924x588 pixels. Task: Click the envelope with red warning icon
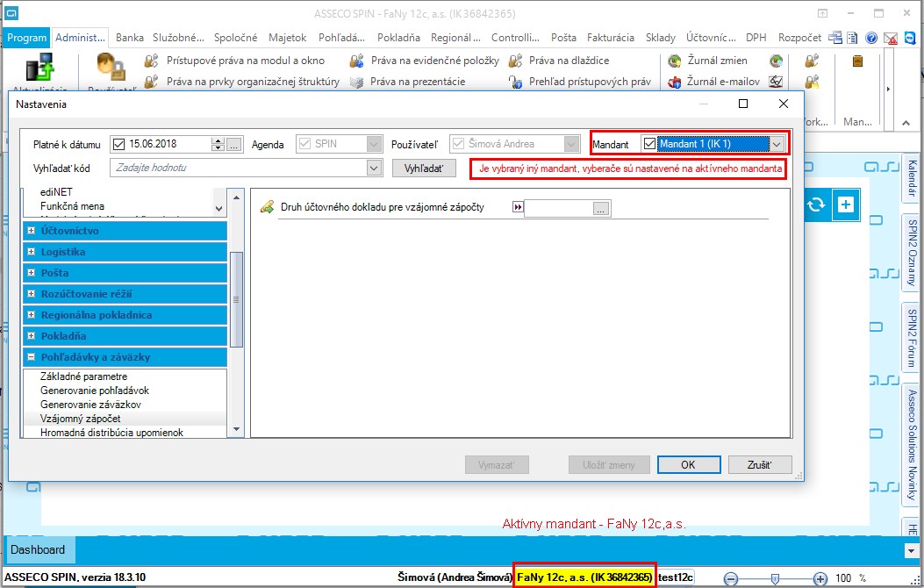[x=891, y=38]
